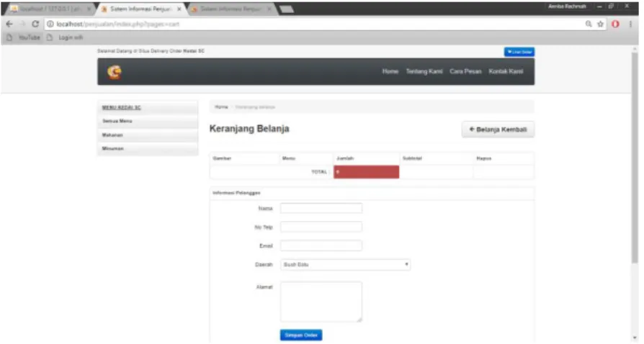Image resolution: width=644 pixels, height=344 pixels.
Task: Click the page vertical scrollbar
Action: [635, 158]
